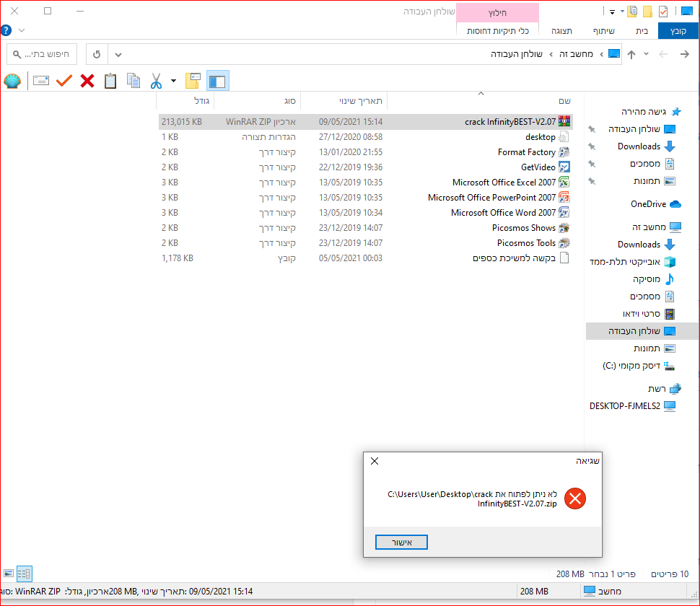Switch to the שיתוף (Share) tab
Screen dimensions: 700x606
[603, 31]
